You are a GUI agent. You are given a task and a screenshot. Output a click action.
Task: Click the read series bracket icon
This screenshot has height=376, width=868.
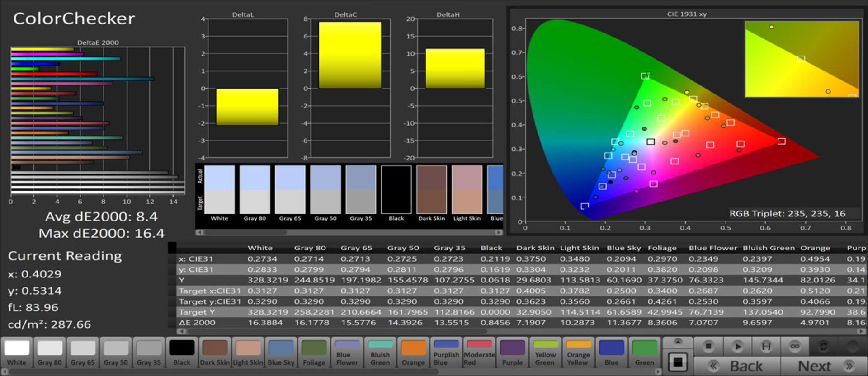point(766,347)
